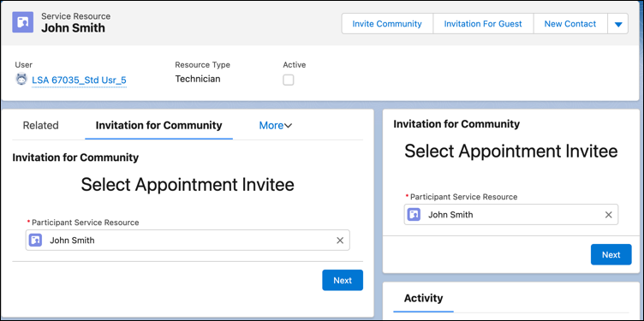Click the right panel Select Appointment Invitee heading
This screenshot has height=321, width=644.
click(x=511, y=151)
